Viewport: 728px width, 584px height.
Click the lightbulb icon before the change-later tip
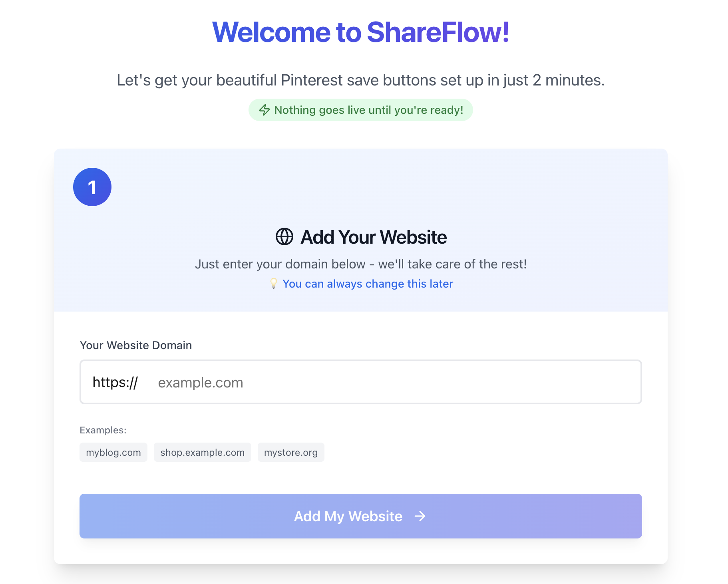point(274,284)
